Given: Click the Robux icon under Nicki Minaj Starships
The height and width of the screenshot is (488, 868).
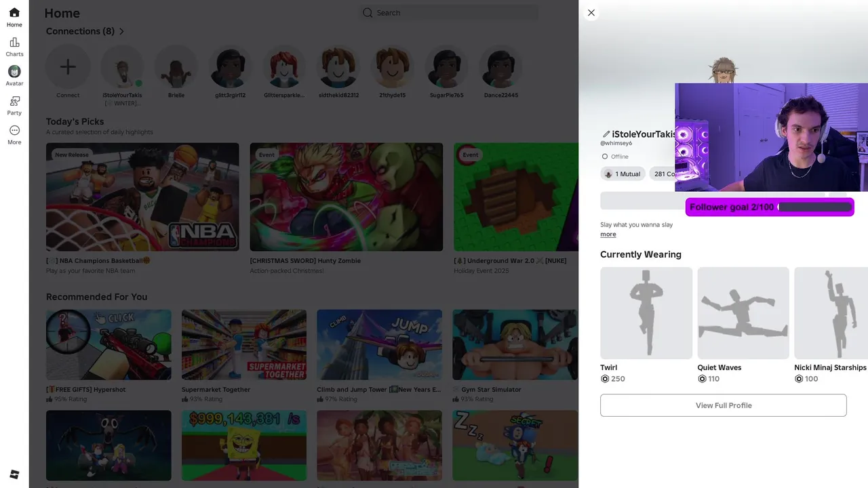Looking at the screenshot, I should click(x=799, y=379).
